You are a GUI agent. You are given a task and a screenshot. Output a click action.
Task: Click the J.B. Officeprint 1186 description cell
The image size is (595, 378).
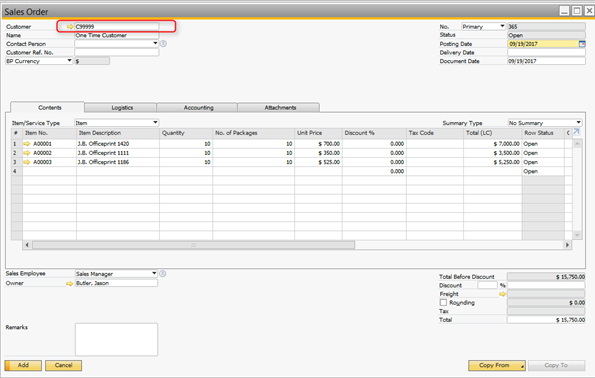point(118,162)
